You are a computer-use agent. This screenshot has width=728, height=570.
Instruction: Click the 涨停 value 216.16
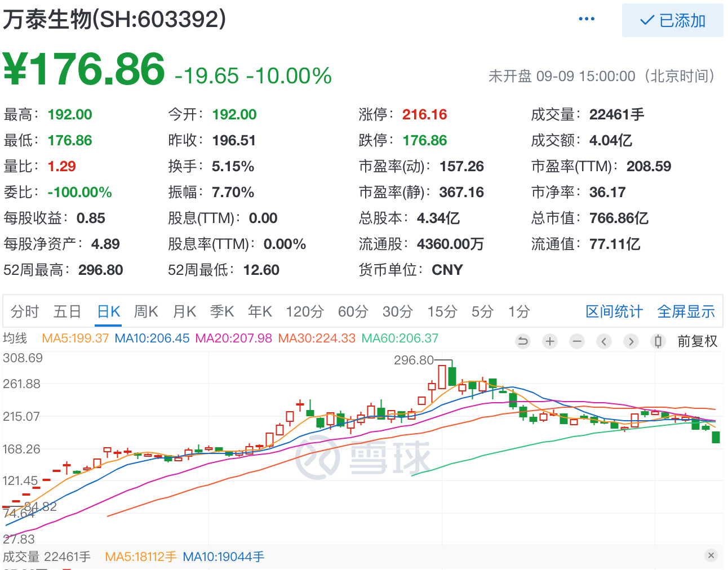425,115
